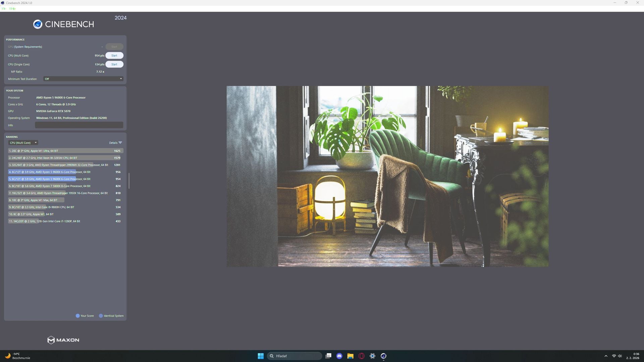Viewport: 644px width, 362px height.
Task: Click the multi core 954 pts score
Action: point(99,56)
